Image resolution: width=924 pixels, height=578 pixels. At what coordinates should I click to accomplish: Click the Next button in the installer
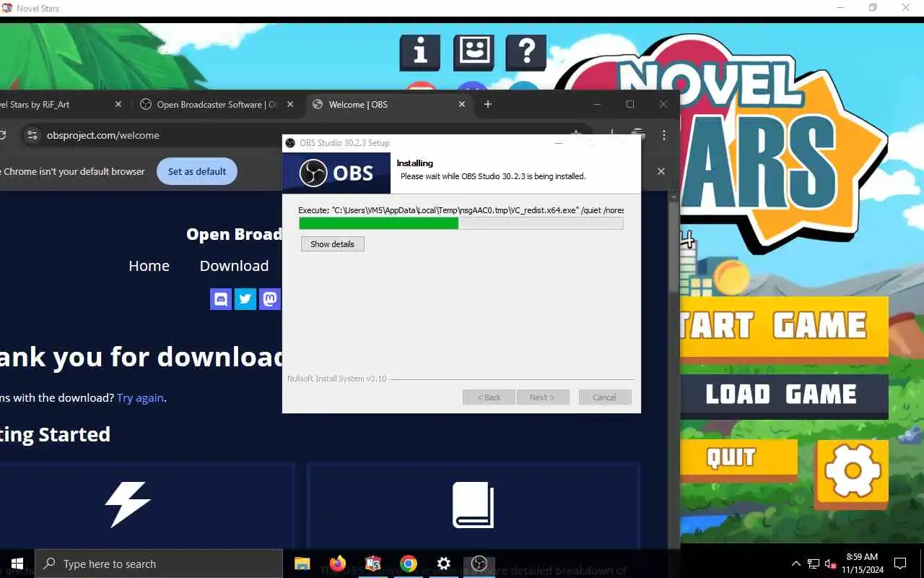click(x=543, y=397)
